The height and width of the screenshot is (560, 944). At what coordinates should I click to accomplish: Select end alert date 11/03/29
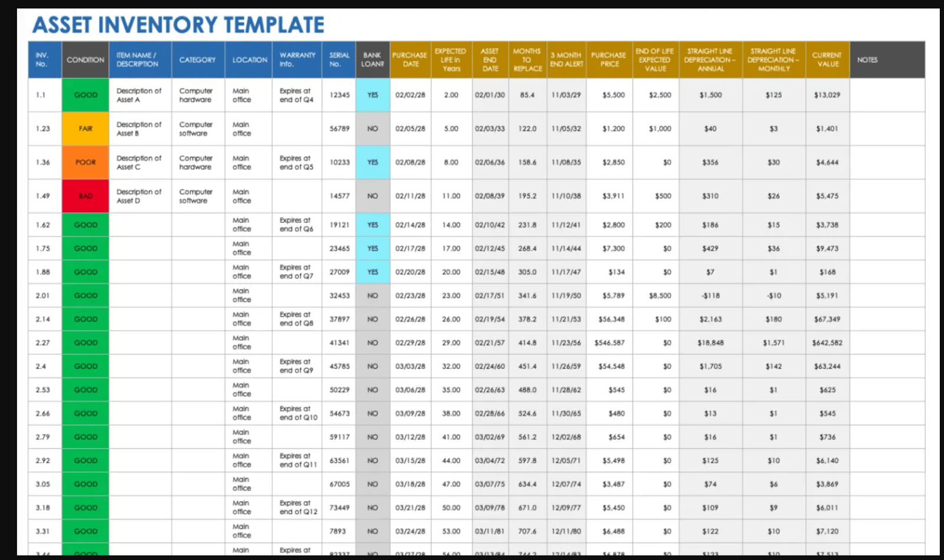(566, 95)
